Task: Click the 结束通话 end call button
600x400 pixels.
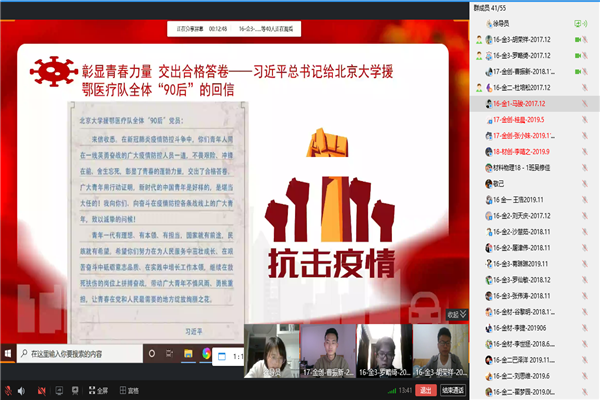Action: click(x=453, y=390)
